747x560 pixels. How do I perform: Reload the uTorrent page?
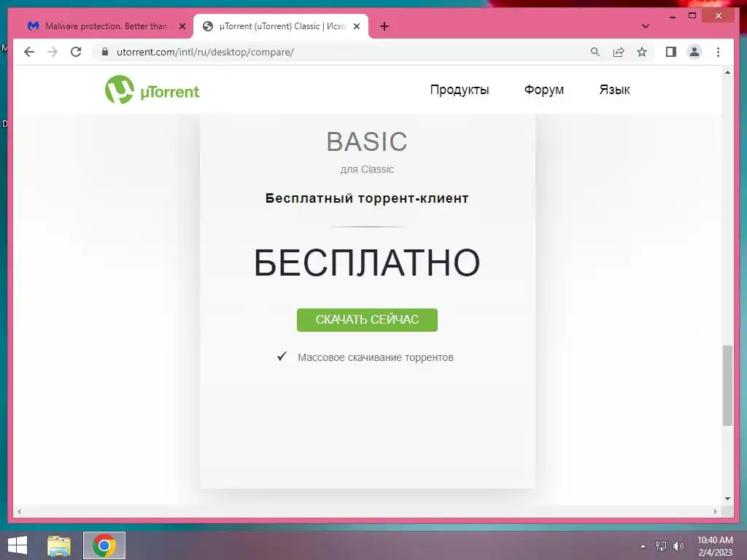coord(76,52)
